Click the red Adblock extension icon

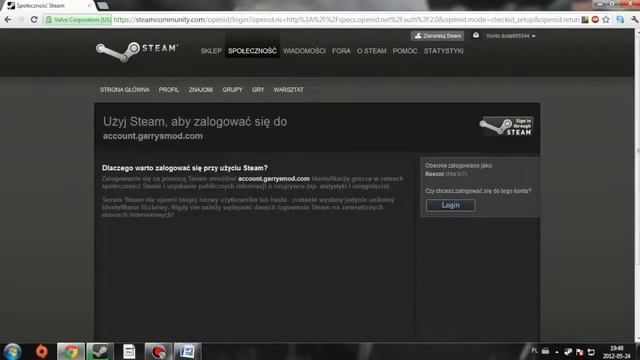pyautogui.click(x=596, y=19)
